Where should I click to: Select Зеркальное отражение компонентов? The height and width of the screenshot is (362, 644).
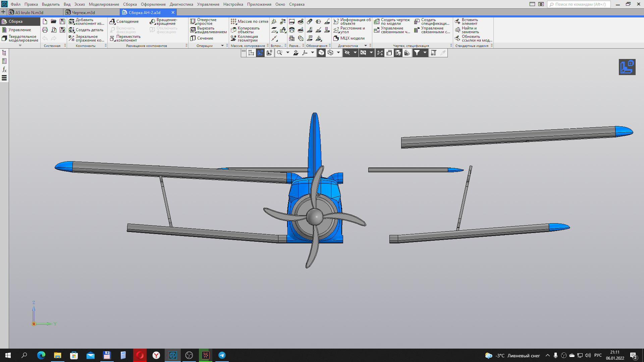coord(87,38)
